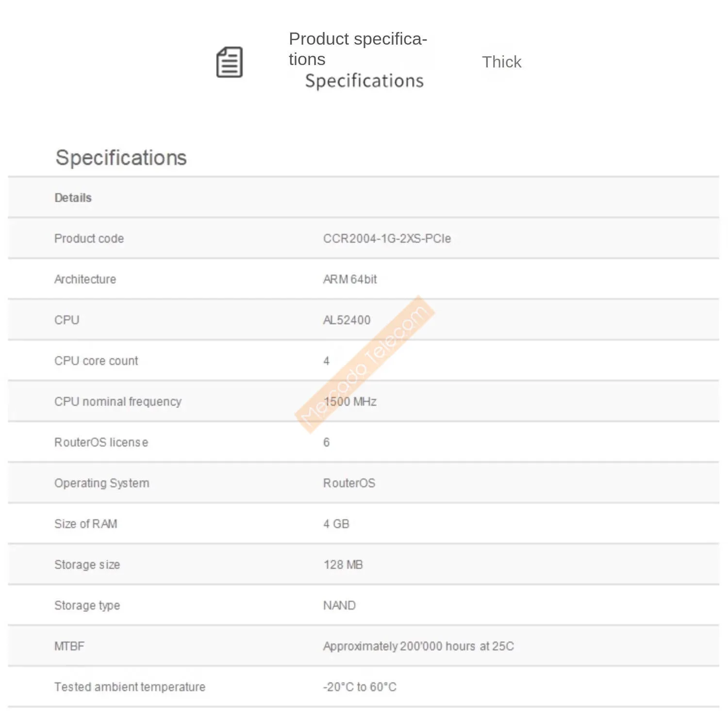The height and width of the screenshot is (728, 728).
Task: Select the RouterOS operating system value
Action: click(349, 483)
